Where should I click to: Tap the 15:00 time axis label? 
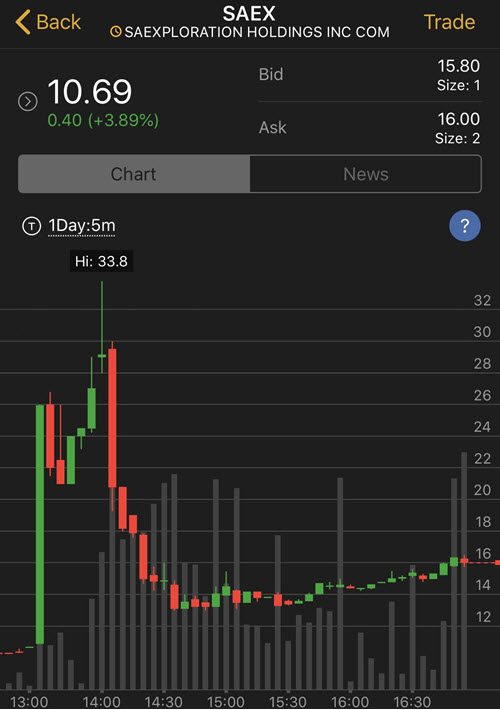pyautogui.click(x=226, y=701)
